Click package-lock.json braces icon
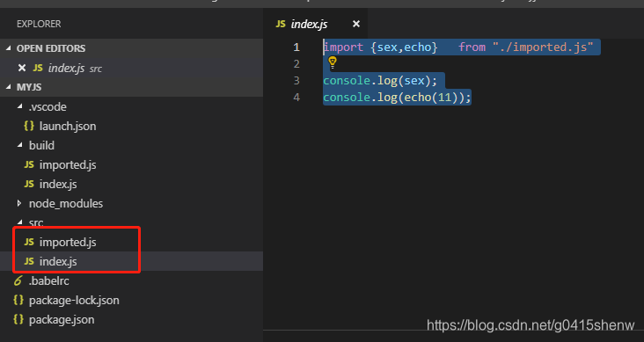The width and height of the screenshot is (644, 342). point(18,300)
